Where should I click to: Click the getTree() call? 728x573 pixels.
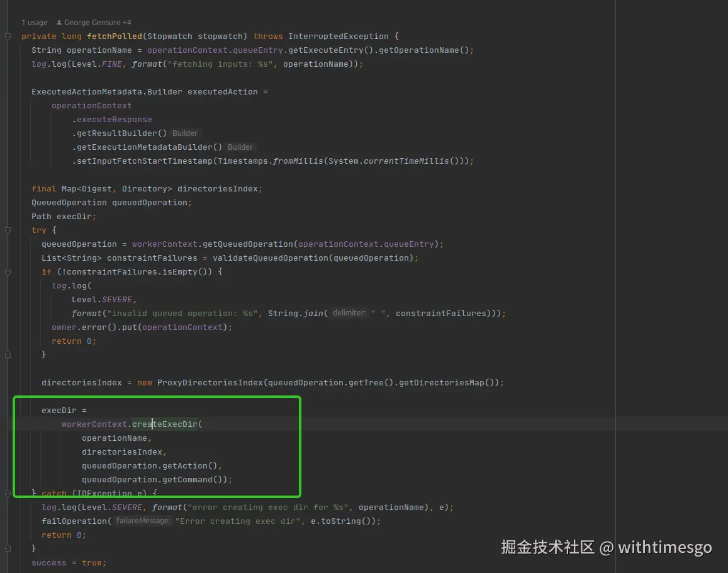pyautogui.click(x=371, y=383)
